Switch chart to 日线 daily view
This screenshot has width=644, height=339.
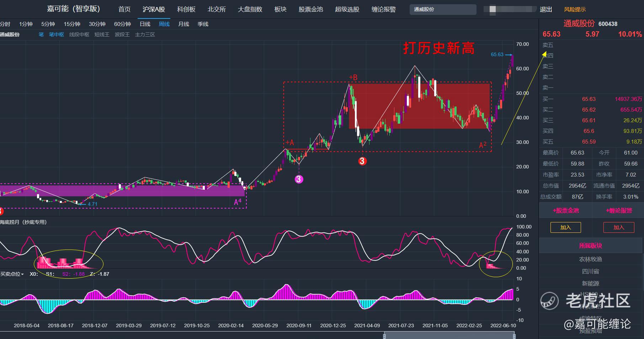(x=145, y=24)
